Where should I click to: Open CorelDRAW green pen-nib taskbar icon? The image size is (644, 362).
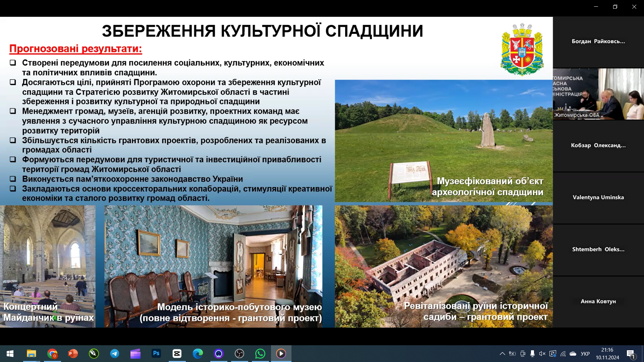(94, 354)
